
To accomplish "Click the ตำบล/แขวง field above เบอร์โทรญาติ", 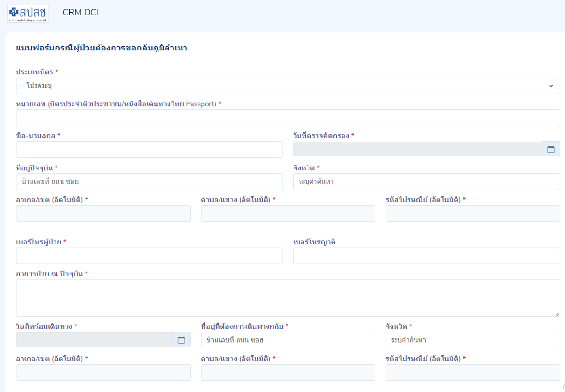I will click(x=288, y=213).
